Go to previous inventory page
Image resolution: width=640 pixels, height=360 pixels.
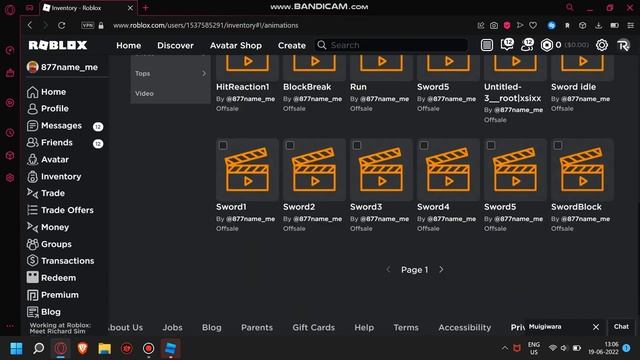[388, 270]
